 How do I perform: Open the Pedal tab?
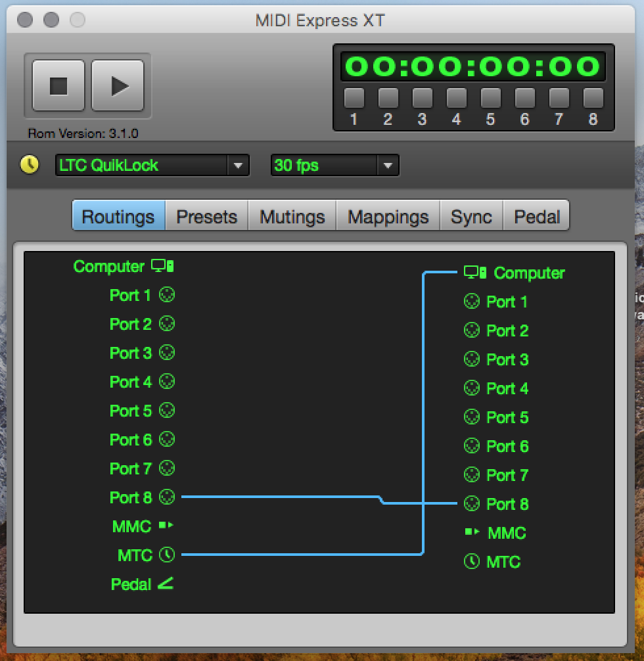[x=536, y=216]
